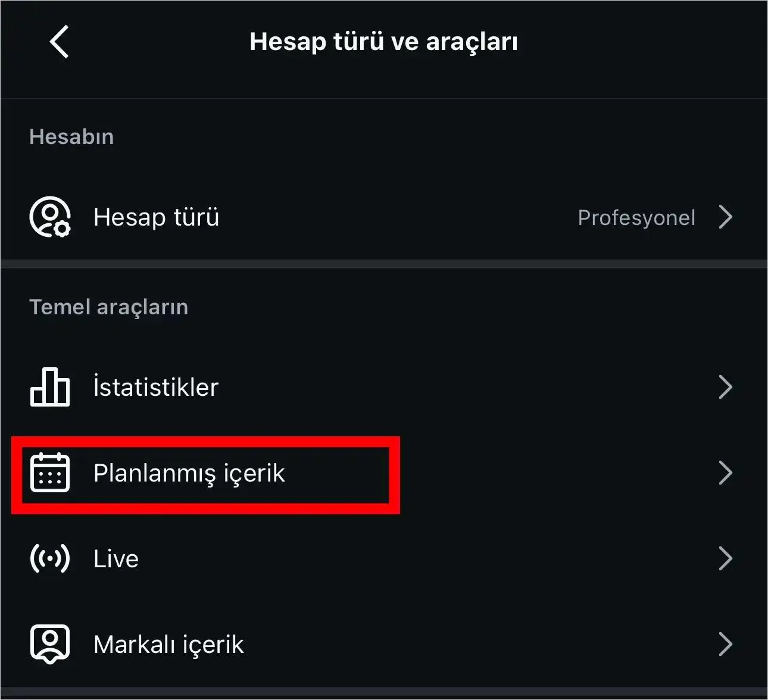The image size is (768, 700).
Task: Open the chevron next to Live
Action: click(726, 558)
